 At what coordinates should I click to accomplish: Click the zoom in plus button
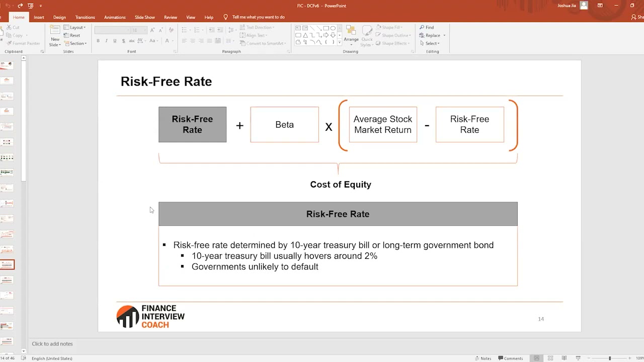coord(631,358)
